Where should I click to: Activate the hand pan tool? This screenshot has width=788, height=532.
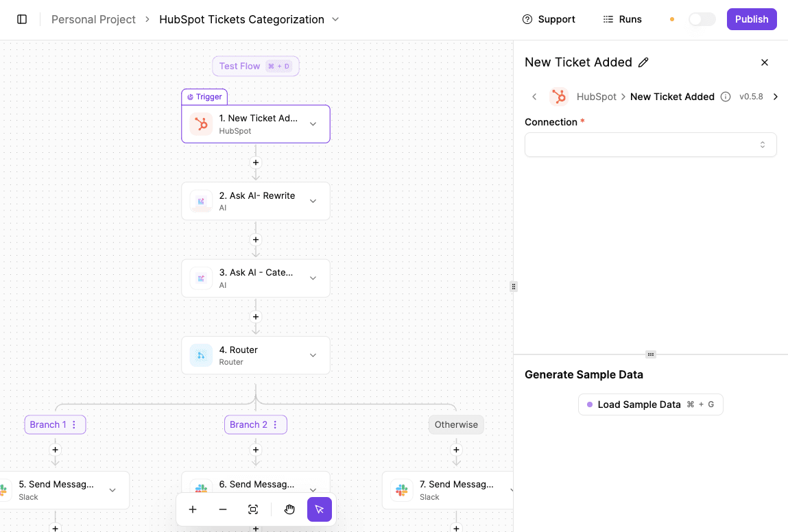pos(289,509)
